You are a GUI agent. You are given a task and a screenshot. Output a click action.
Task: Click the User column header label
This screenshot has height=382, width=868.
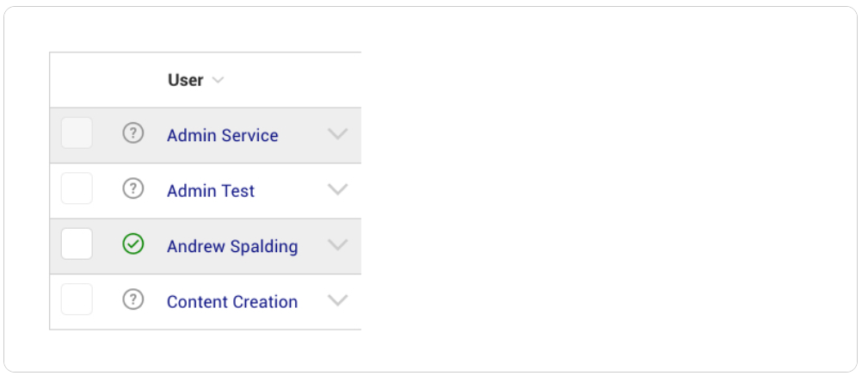(186, 80)
